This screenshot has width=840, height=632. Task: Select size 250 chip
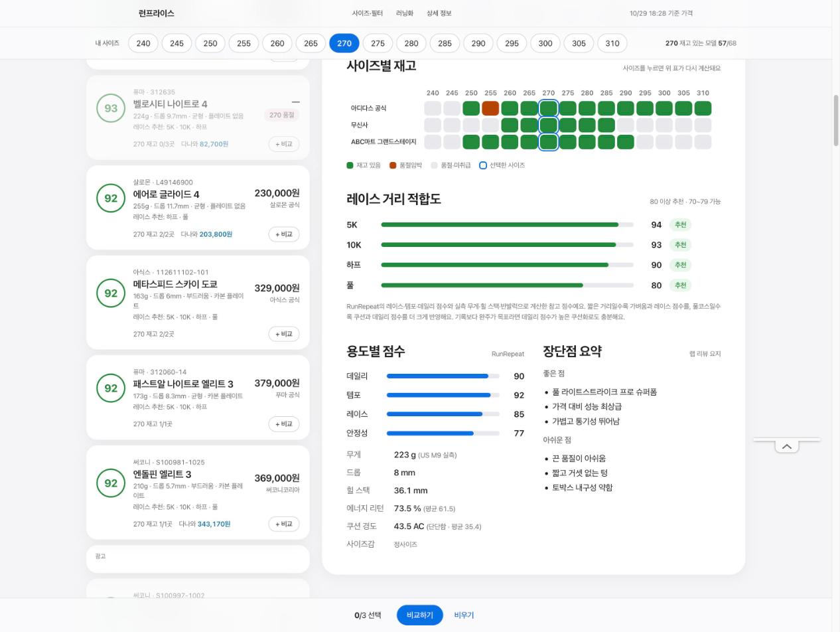click(x=210, y=43)
